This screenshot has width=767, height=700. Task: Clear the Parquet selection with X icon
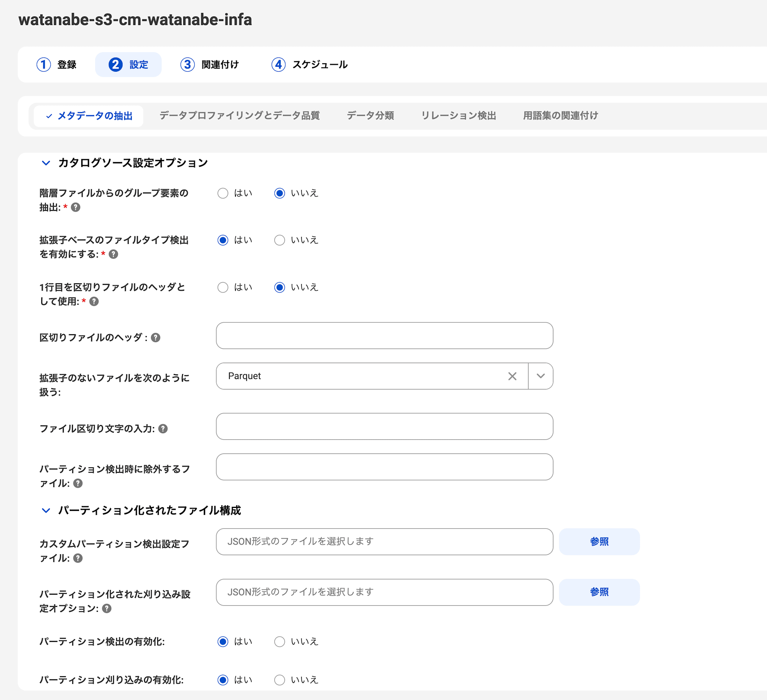512,376
